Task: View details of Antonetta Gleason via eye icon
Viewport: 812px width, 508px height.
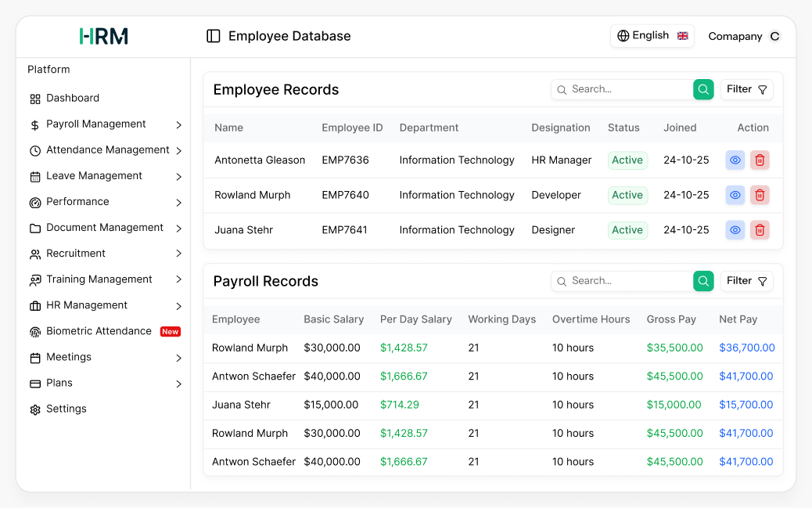Action: click(x=735, y=160)
